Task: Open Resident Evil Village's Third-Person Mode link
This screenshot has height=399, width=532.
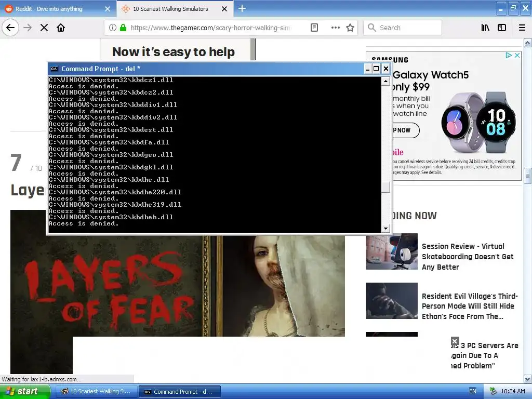Action: [x=470, y=306]
